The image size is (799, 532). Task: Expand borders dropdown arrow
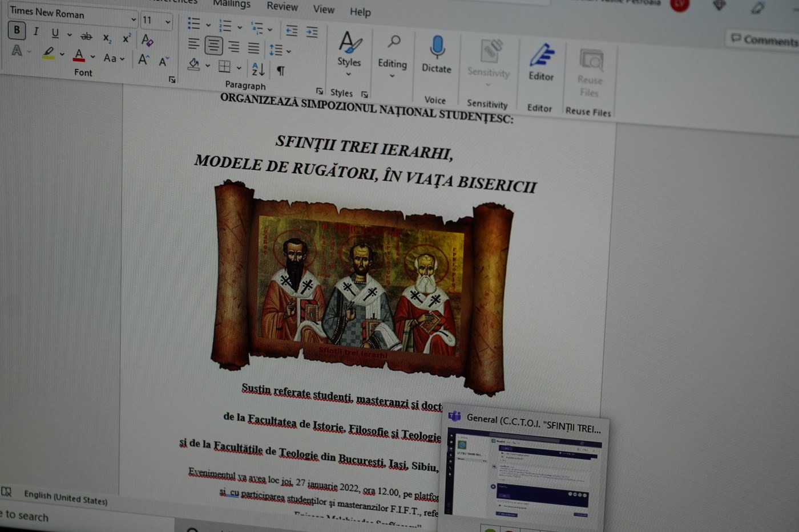click(239, 68)
